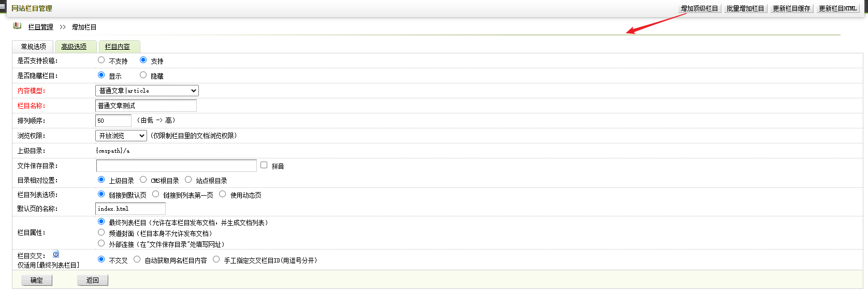Viewport: 868px width, 307px height.
Task: Select 上级目录 radio for 目录相对位置
Action: (102, 180)
